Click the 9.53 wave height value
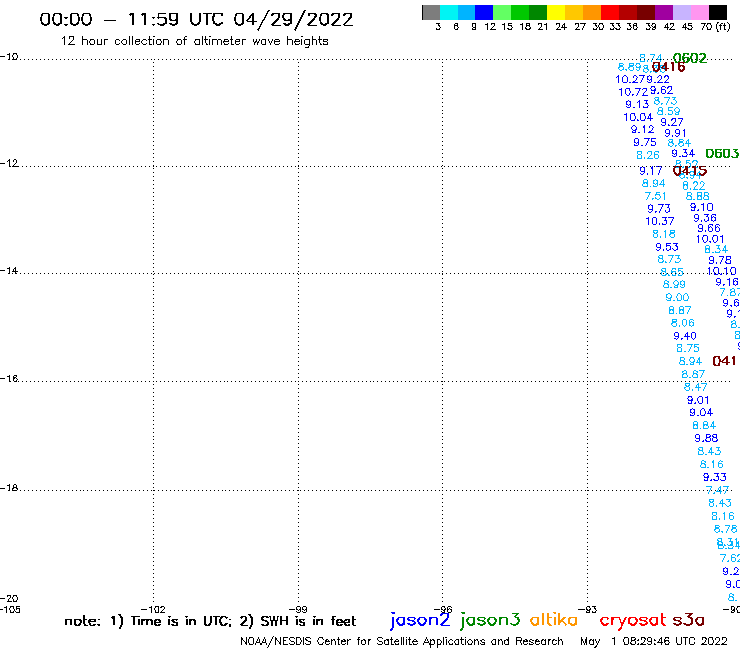The width and height of the screenshot is (740, 650). click(667, 247)
